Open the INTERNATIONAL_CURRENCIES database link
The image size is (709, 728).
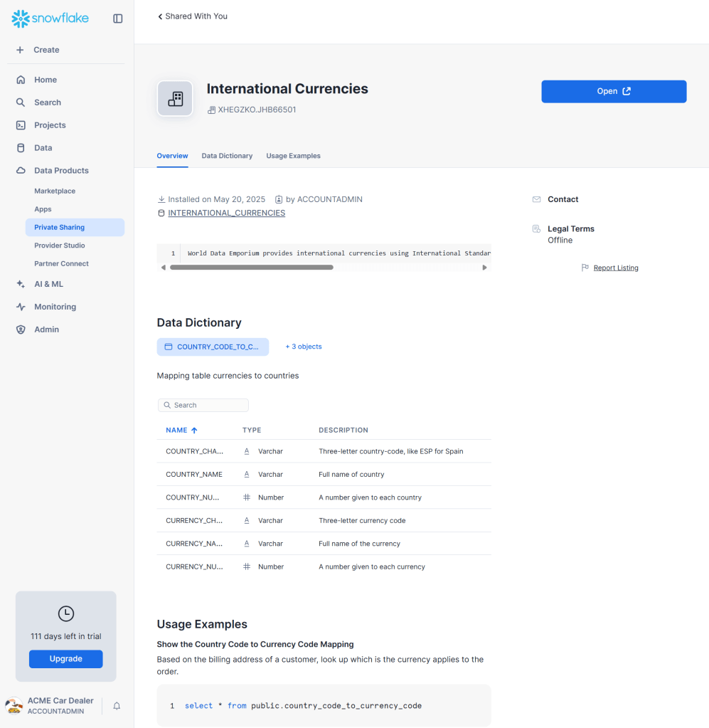click(226, 213)
